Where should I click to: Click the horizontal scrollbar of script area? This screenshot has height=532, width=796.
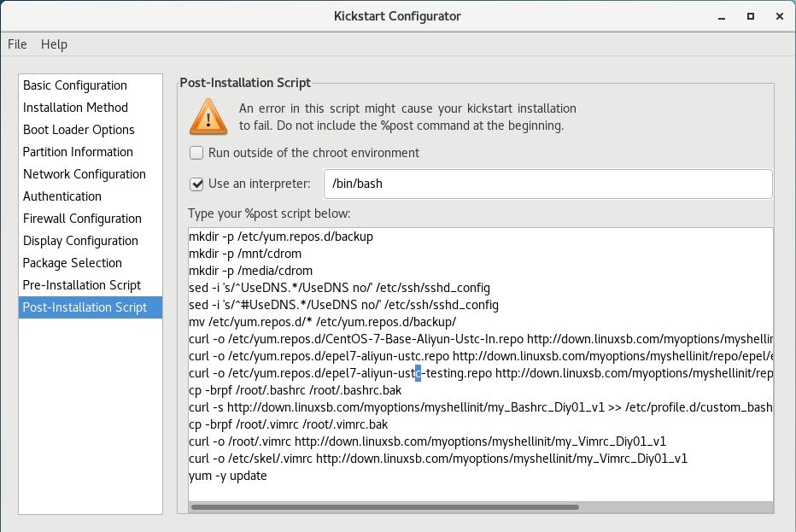(478, 506)
